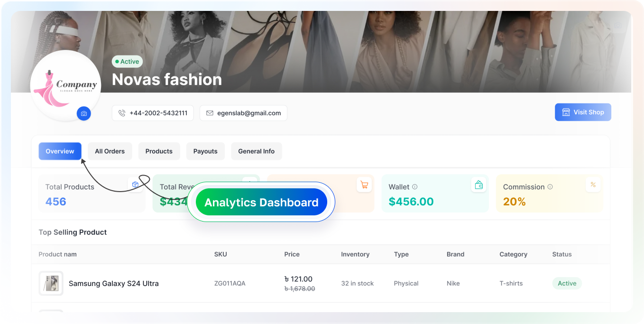Click the phone number +44-2002-5432111
Image resolution: width=644 pixels, height=324 pixels.
click(x=153, y=113)
